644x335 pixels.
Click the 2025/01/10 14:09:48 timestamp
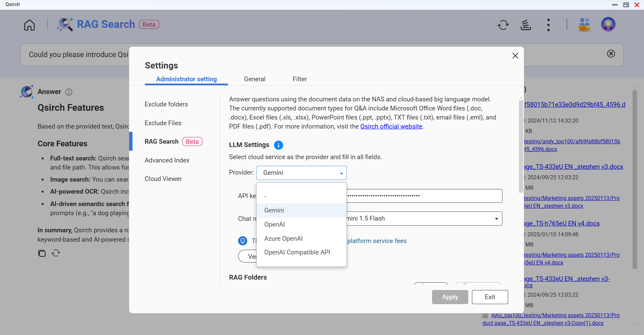553,235
